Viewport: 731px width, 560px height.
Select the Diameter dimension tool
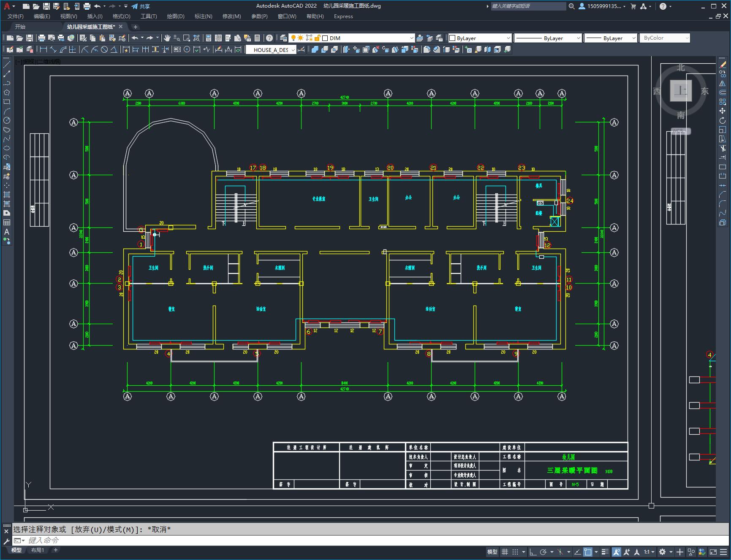point(104,49)
